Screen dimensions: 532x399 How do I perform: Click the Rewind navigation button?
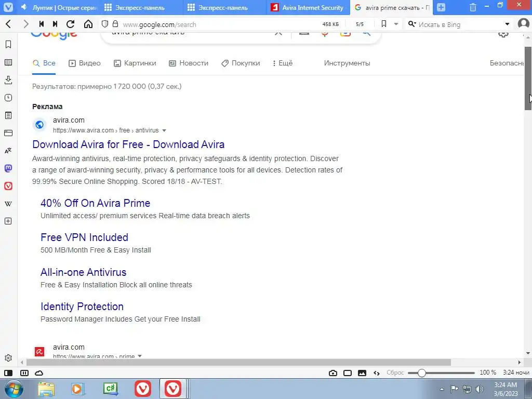tap(42, 24)
